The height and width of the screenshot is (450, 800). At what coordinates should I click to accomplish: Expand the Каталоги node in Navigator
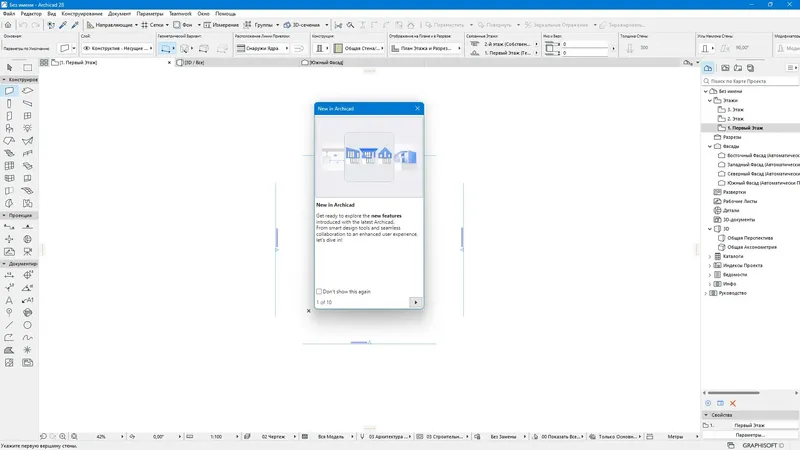pyautogui.click(x=710, y=257)
